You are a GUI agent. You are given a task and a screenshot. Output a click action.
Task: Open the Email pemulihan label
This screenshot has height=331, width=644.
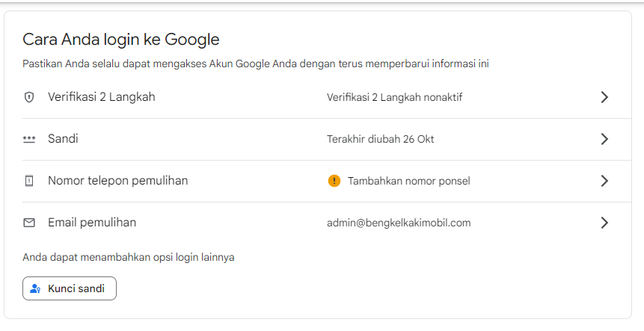click(x=92, y=223)
